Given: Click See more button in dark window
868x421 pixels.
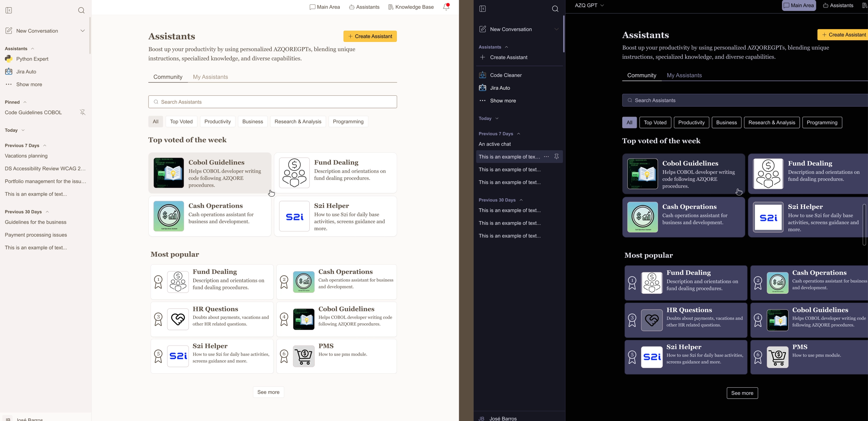Looking at the screenshot, I should tap(742, 393).
